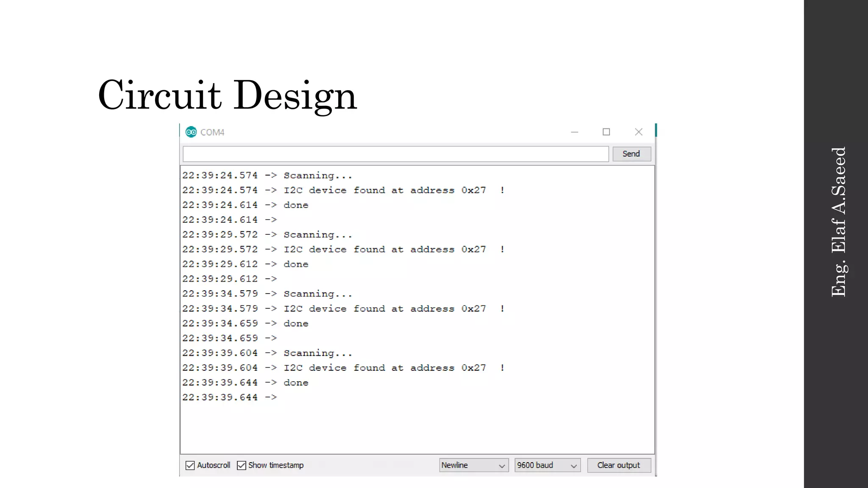Image resolution: width=868 pixels, height=488 pixels.
Task: Select I2C device found line at 22:39:24.574
Action: [x=343, y=190]
